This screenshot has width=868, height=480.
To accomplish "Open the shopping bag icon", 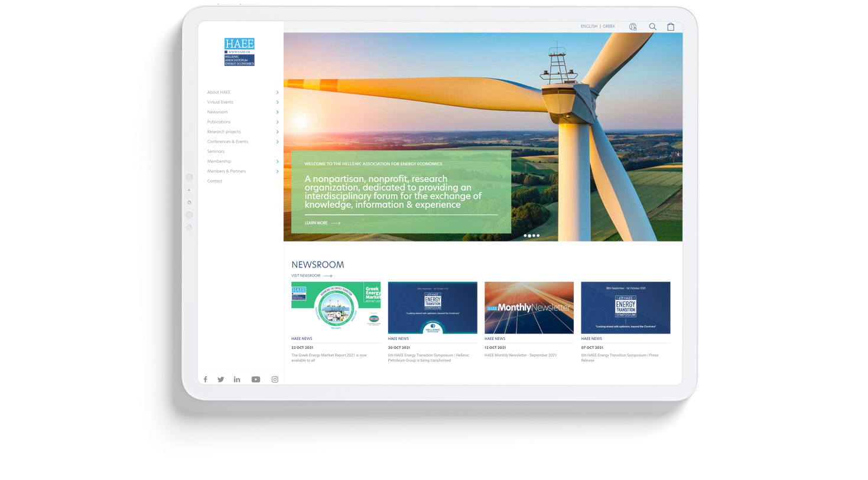I will [671, 27].
